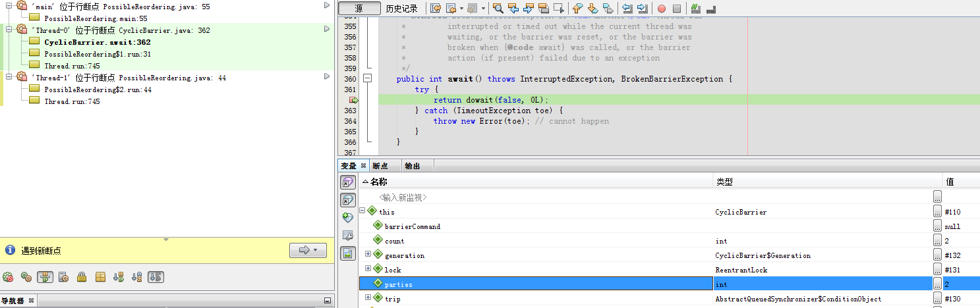Switch to the 变量 (Variables) tab

coord(349,167)
